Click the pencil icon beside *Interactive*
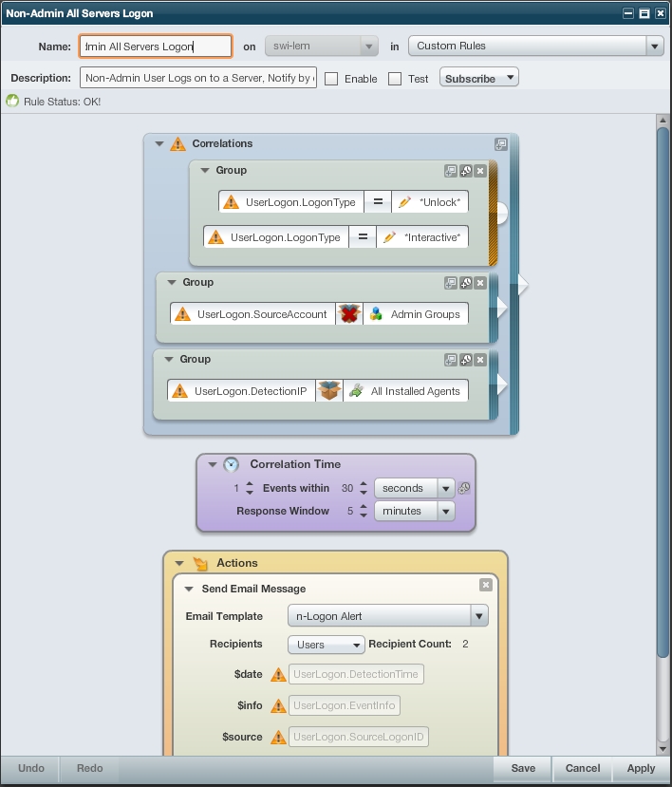The height and width of the screenshot is (787, 672). point(389,237)
